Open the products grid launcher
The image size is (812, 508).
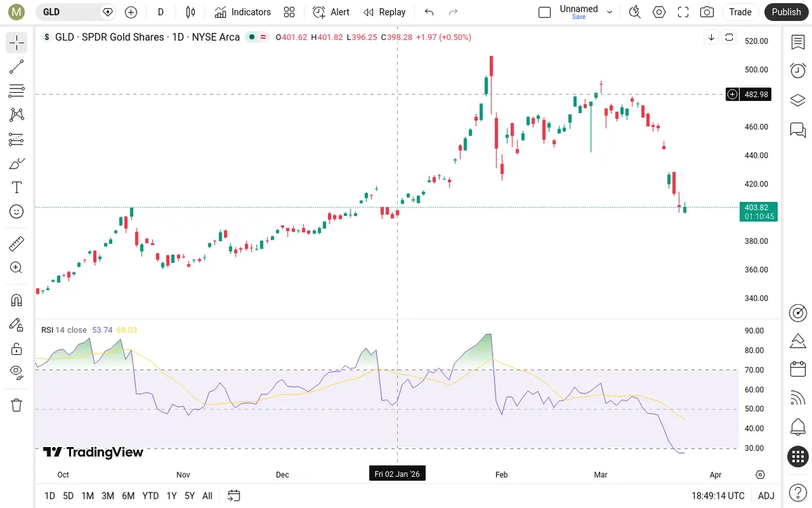click(x=798, y=457)
